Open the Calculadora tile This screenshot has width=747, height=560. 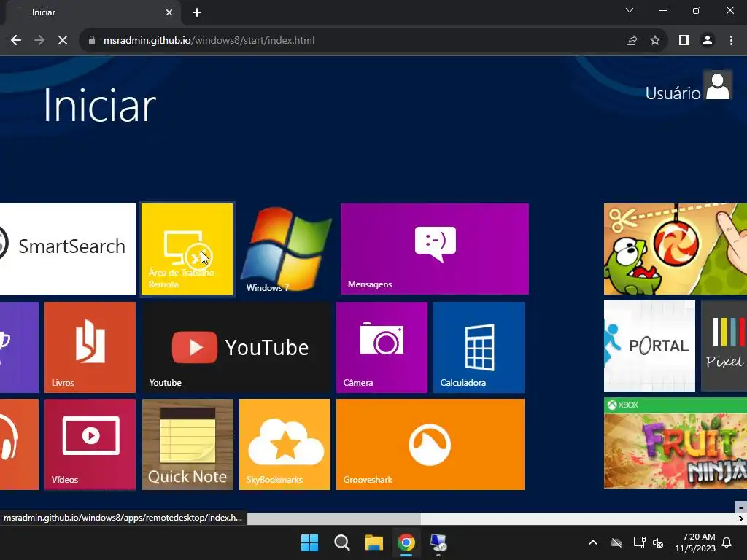point(479,347)
